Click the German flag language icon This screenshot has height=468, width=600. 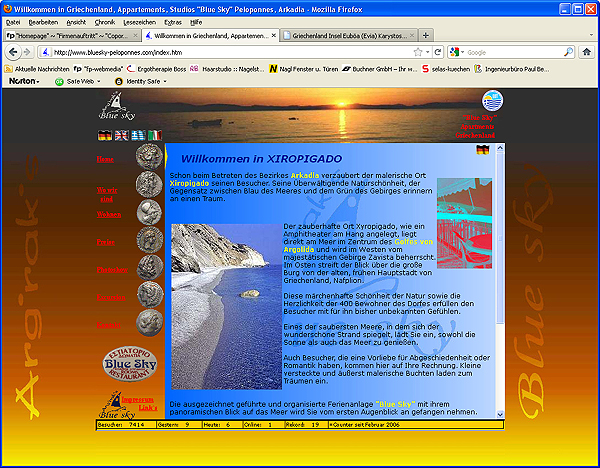pyautogui.click(x=104, y=135)
